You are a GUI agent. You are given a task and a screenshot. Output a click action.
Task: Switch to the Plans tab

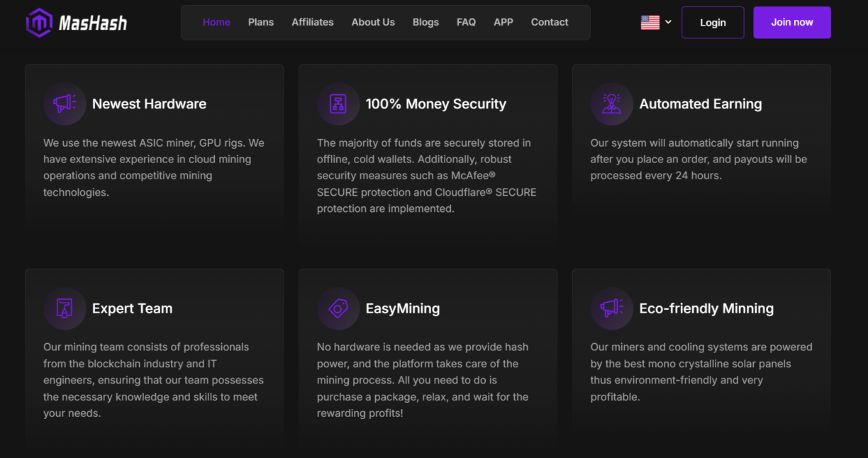(261, 22)
